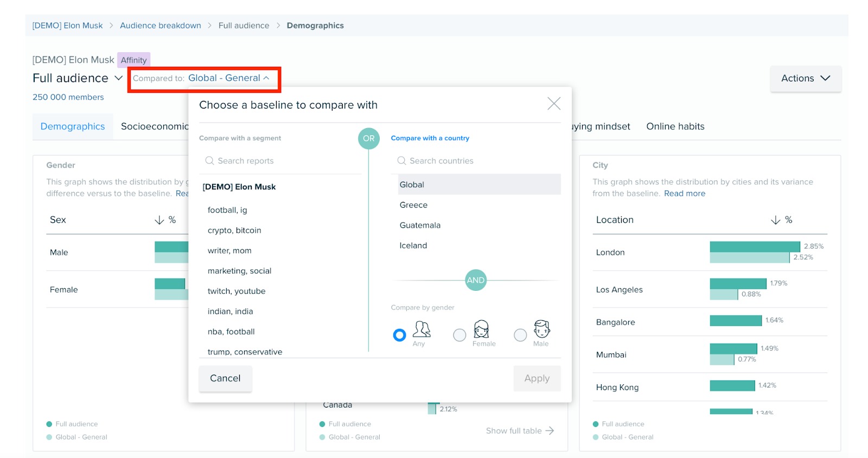Go to [DEMO] Elon Musk breadcrumb
The height and width of the screenshot is (458, 868).
67,26
